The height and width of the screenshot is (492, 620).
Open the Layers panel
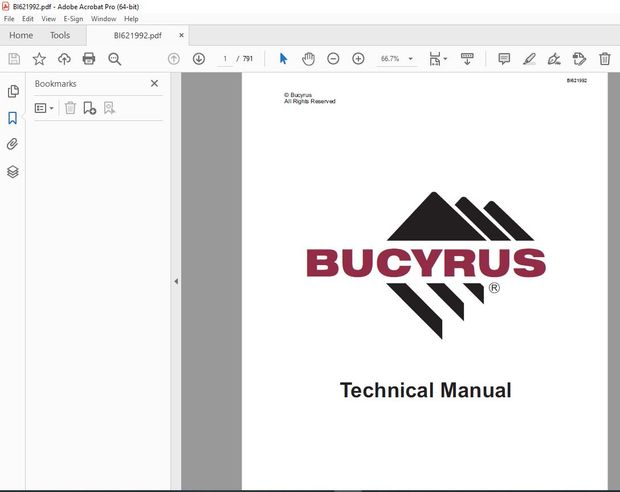[13, 172]
